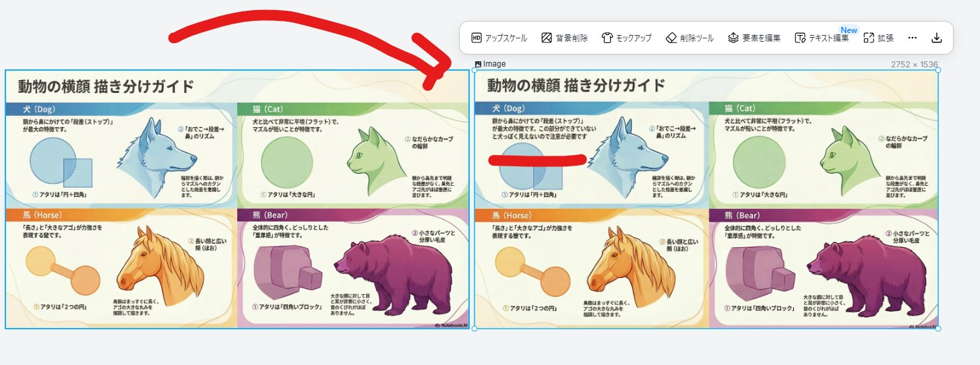
Task: Open the three-dot more options menu
Action: coord(913,38)
